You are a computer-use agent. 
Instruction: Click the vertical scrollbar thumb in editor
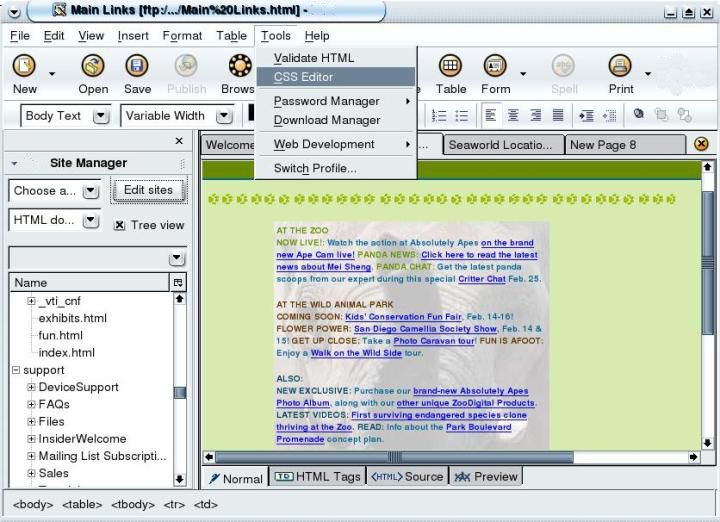point(707,262)
